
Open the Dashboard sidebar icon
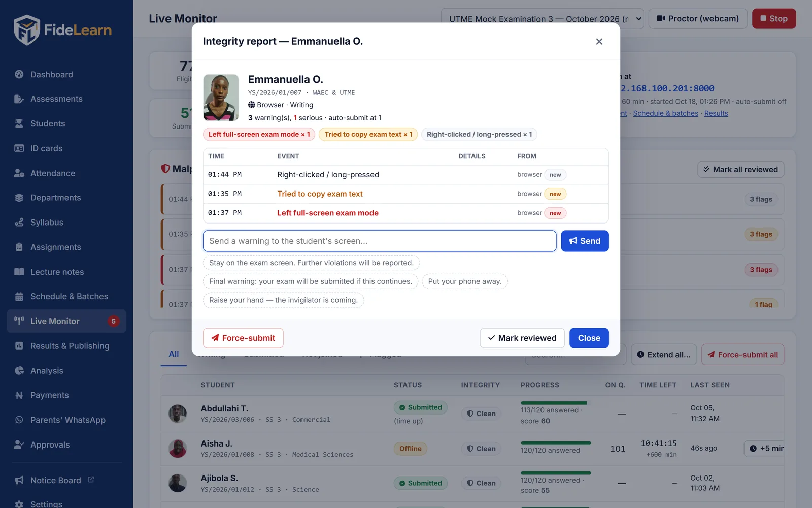pyautogui.click(x=19, y=74)
